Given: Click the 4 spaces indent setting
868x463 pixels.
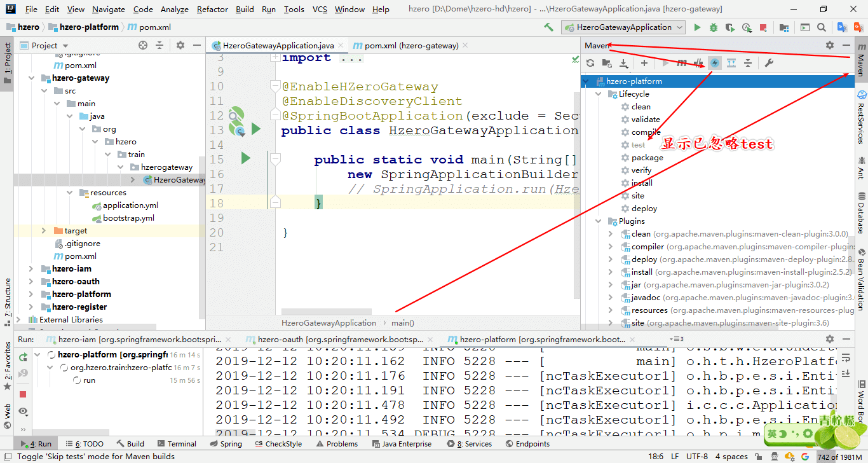Looking at the screenshot, I should (x=731, y=456).
